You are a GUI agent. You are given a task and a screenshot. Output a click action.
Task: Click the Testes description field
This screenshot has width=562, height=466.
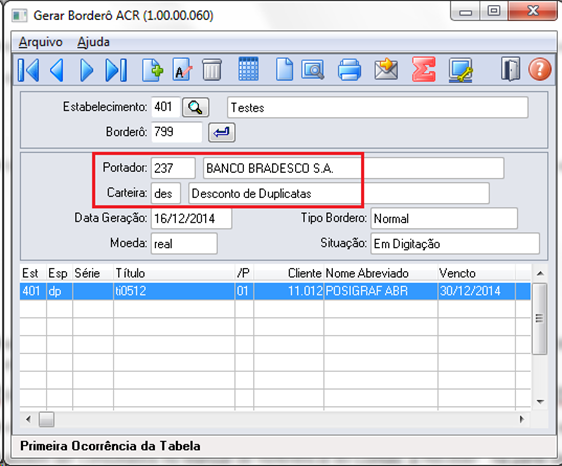point(378,107)
